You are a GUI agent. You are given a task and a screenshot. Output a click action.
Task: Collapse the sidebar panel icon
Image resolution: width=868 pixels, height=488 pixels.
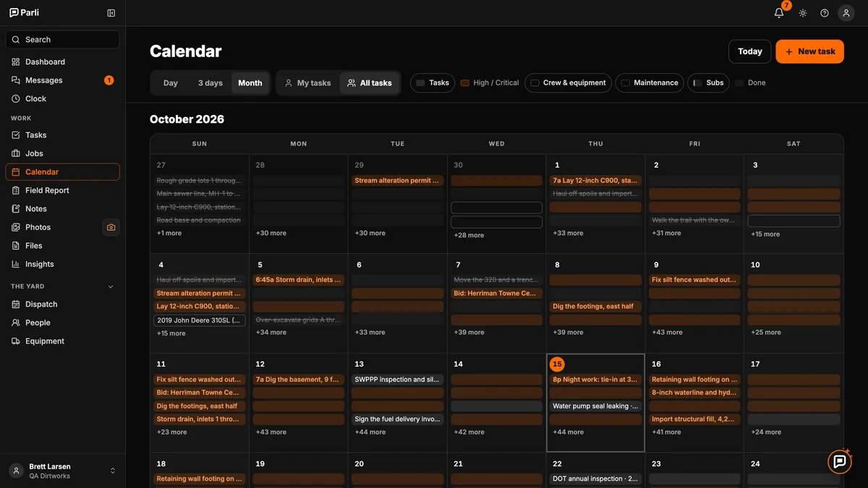[x=111, y=13]
